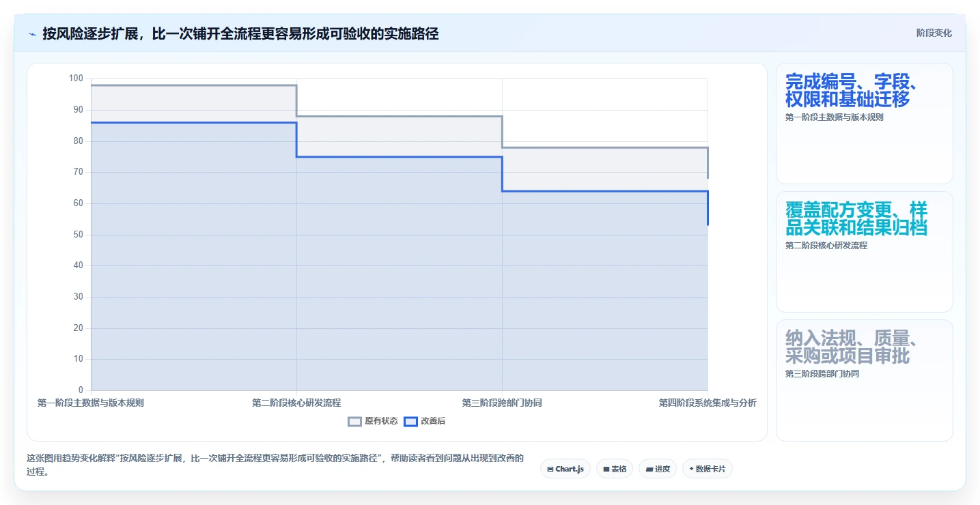Click the caption 第二阶段核心研发流程 under second card
The image size is (980, 505).
tap(826, 246)
